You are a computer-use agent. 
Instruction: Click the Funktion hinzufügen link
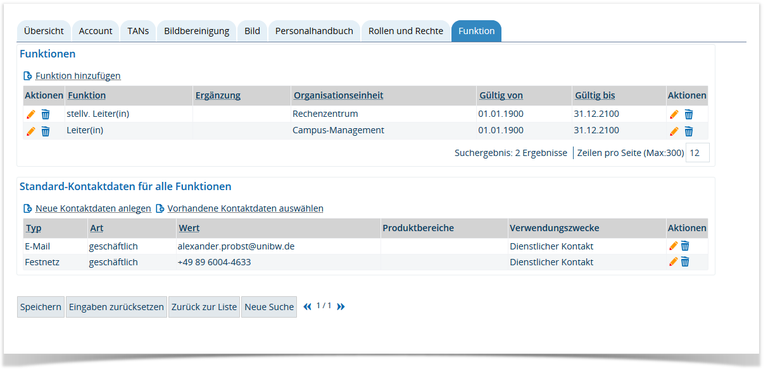tap(78, 76)
